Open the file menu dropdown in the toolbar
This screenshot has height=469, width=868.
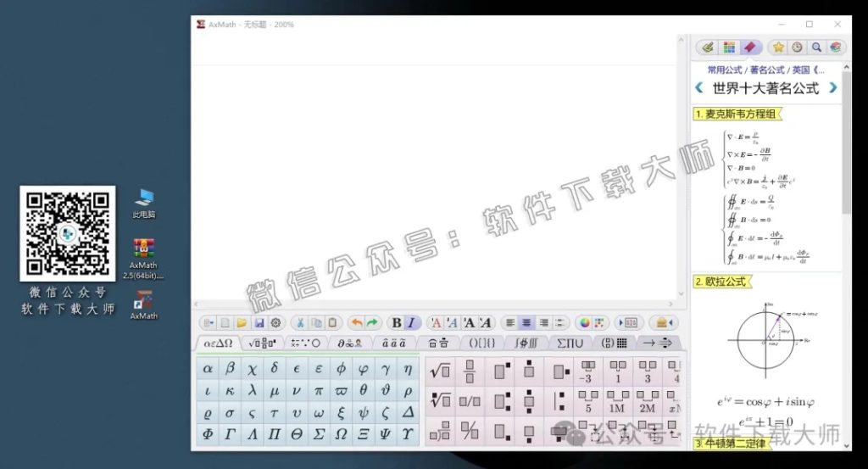209,323
